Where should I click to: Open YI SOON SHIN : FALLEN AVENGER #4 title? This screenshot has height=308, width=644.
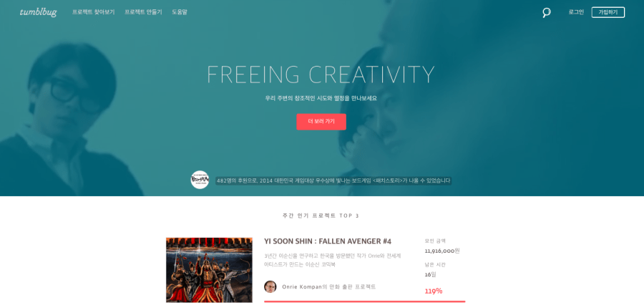pos(328,241)
